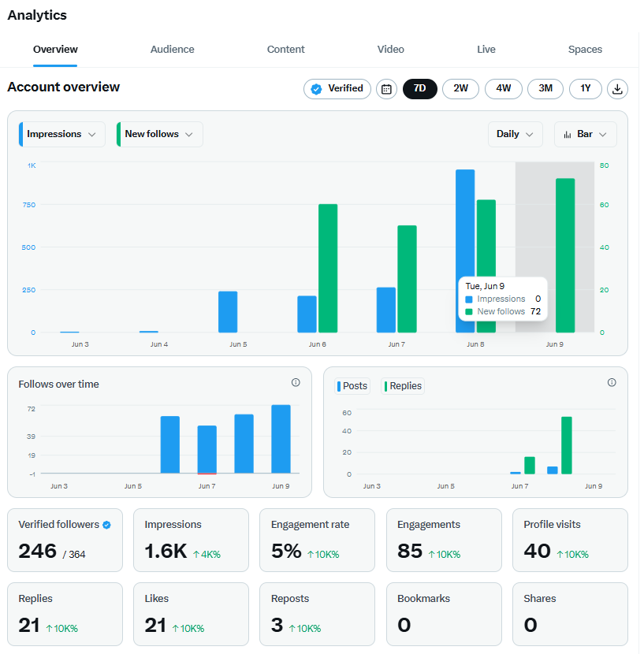The width and height of the screenshot is (644, 654).
Task: Click the Verified followers stat card
Action: (x=65, y=540)
